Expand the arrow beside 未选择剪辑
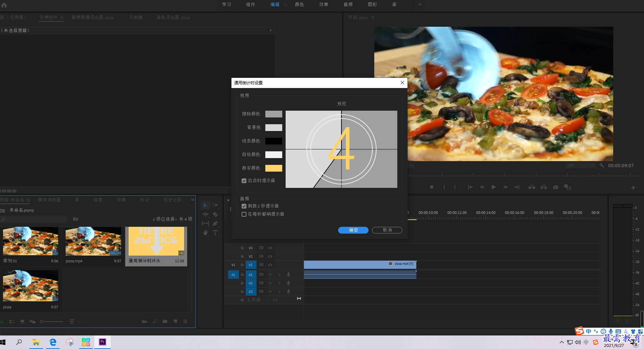644x349 pixels. coord(271,30)
